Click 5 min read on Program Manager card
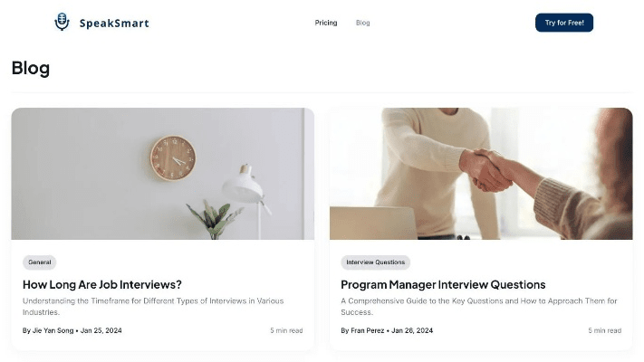This screenshot has width=644, height=362. pyautogui.click(x=604, y=330)
